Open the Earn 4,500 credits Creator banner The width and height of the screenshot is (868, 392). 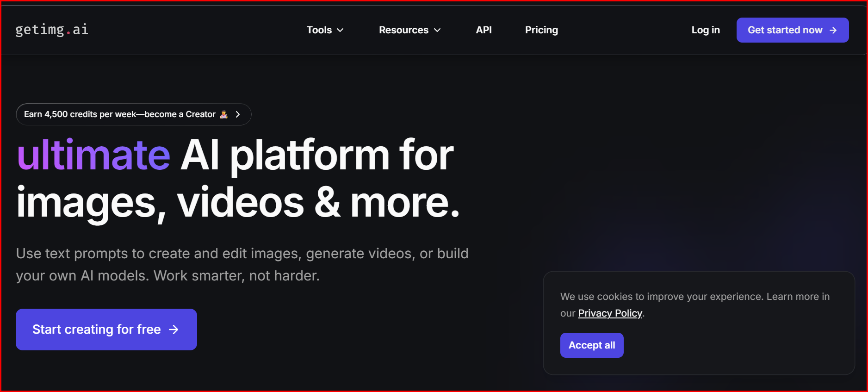pos(119,114)
